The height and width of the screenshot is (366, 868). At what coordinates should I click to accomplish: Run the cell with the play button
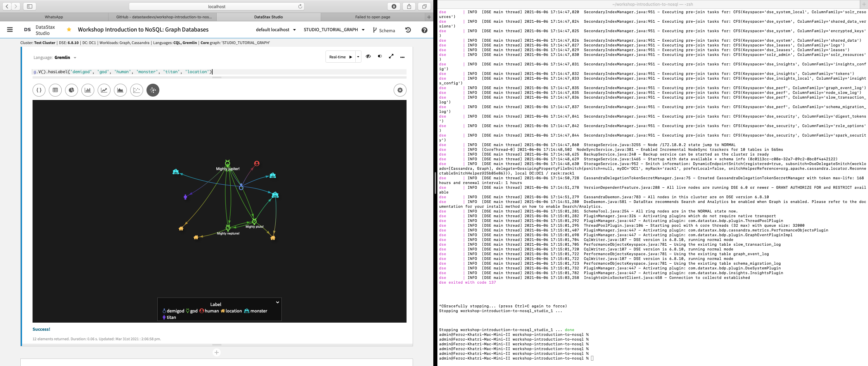350,57
